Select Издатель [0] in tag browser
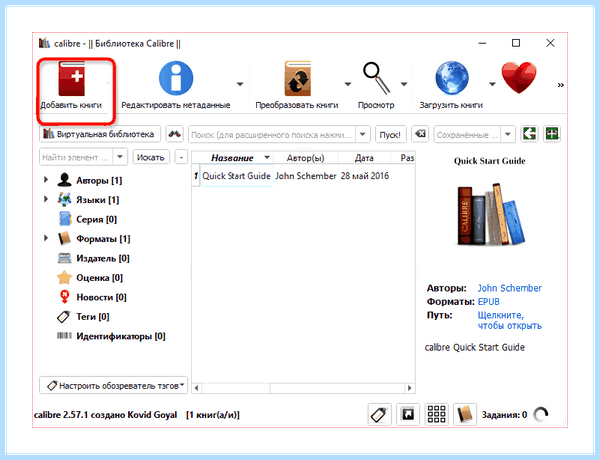 [103, 258]
